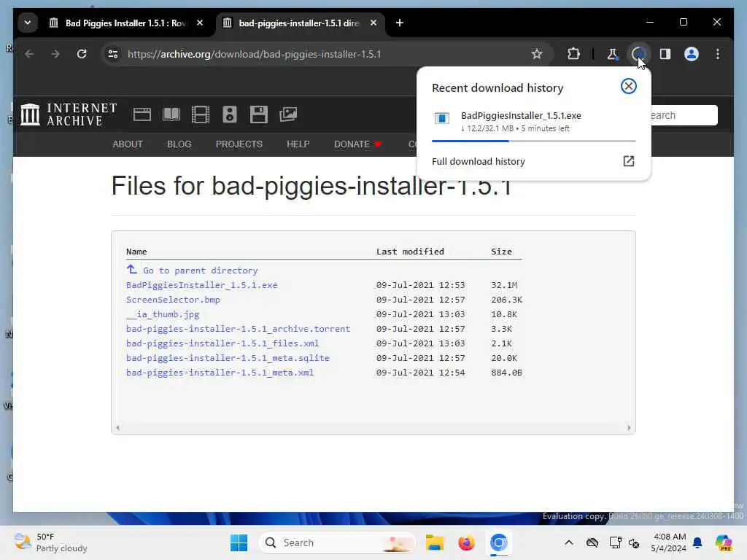Click the 32.1M size cell
The width and height of the screenshot is (747, 560).
pos(504,285)
